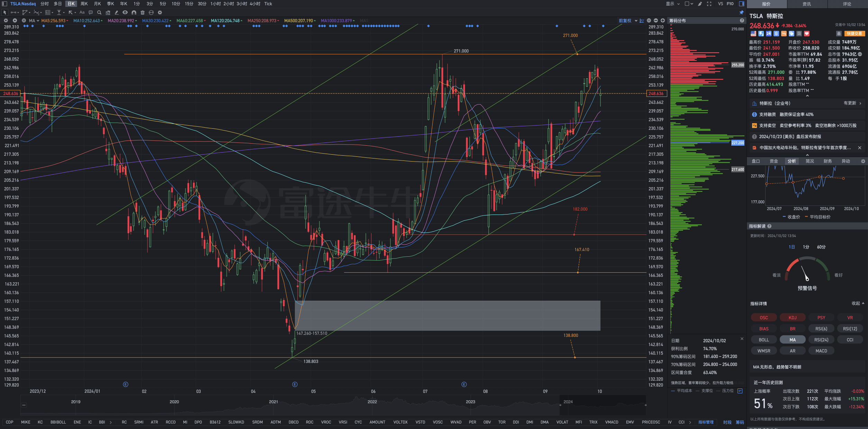Click the zoom out minus chart icon
The image size is (868, 429).
[656, 20]
